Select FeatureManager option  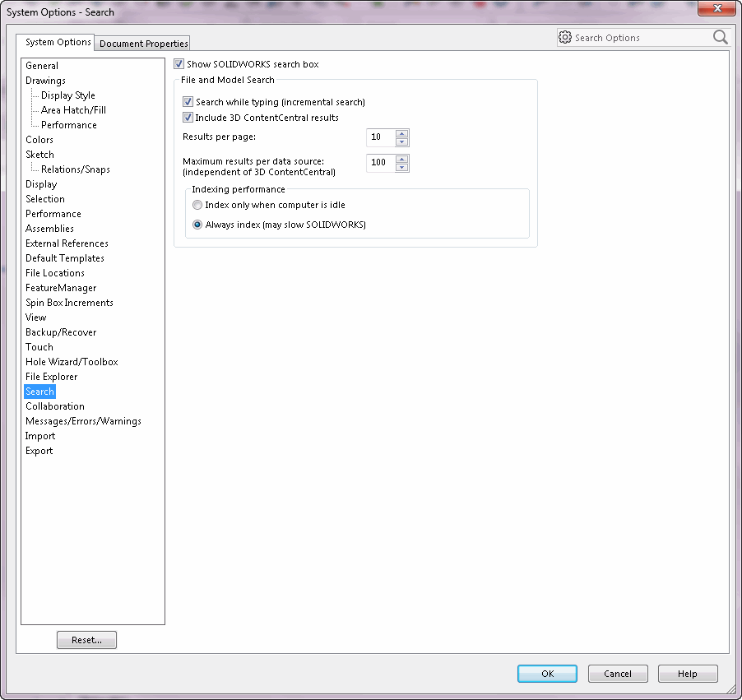[x=61, y=288]
